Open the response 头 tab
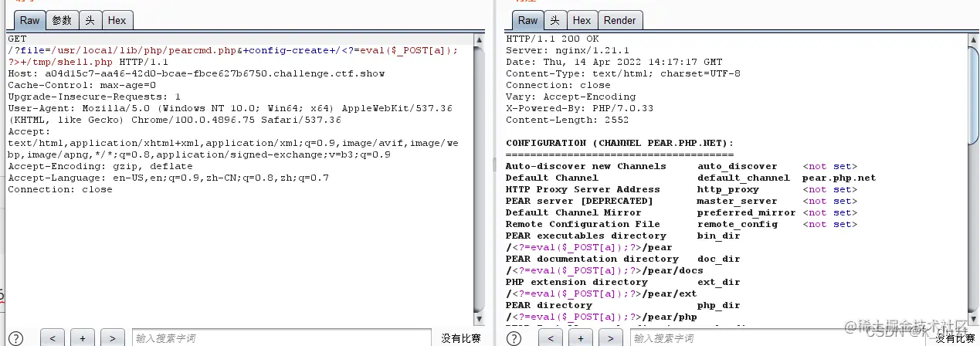The width and height of the screenshot is (980, 346). coord(554,20)
